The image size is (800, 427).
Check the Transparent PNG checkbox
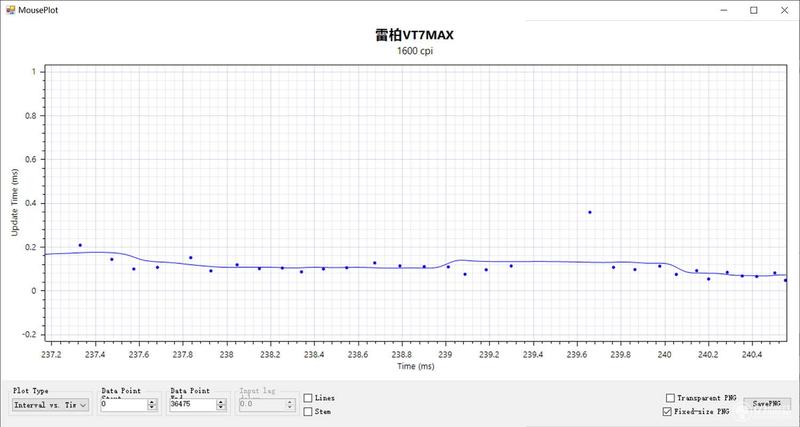coord(670,398)
